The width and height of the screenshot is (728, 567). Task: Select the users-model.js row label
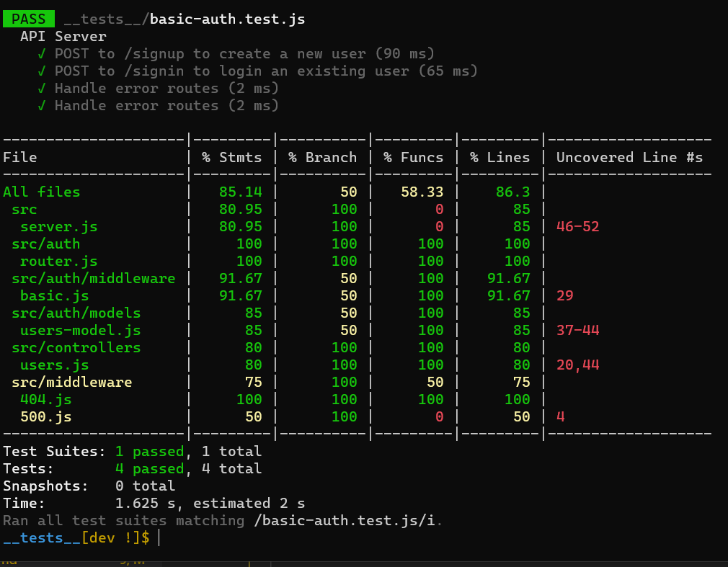pyautogui.click(x=80, y=331)
